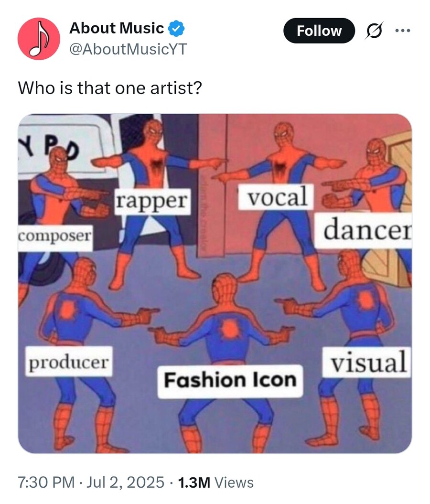
Task: Open the @AboutMusicYT handle link
Action: pos(128,49)
